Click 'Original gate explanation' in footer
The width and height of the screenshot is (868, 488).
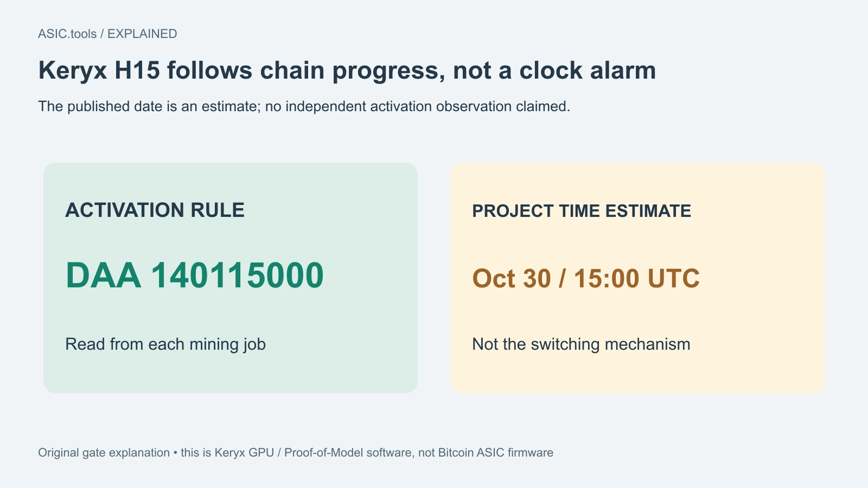[104, 453]
